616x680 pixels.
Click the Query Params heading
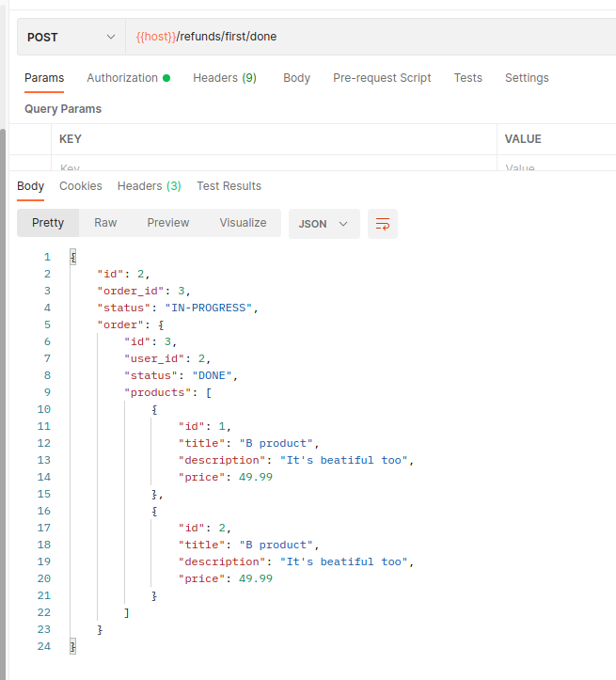pos(63,109)
